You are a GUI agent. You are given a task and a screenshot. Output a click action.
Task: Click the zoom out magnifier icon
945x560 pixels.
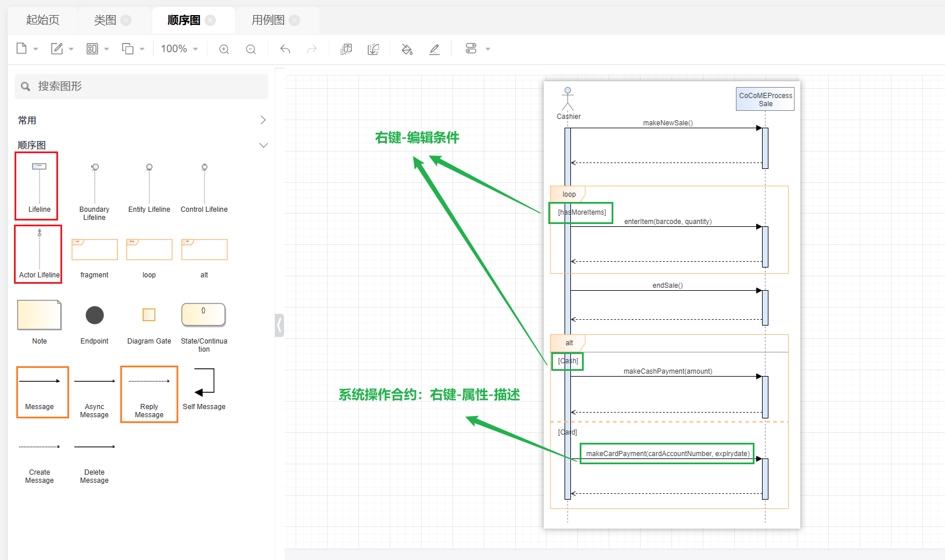coord(251,49)
